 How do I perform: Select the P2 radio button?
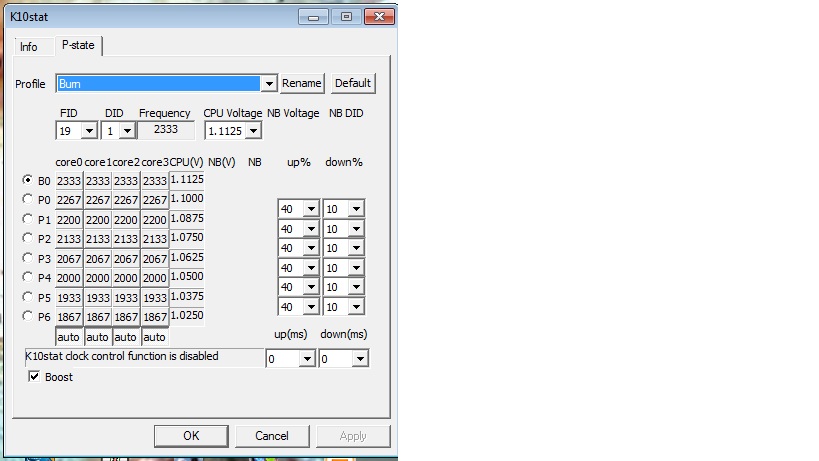click(x=27, y=238)
